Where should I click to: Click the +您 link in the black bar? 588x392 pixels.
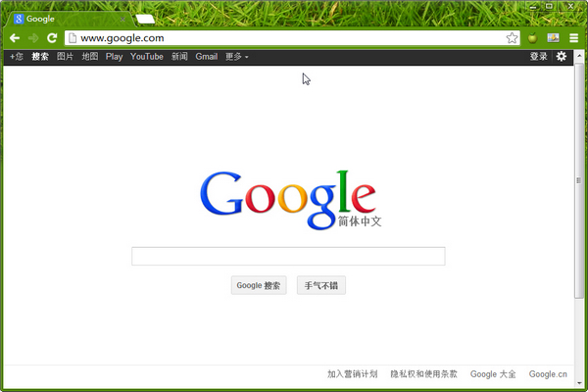(17, 57)
